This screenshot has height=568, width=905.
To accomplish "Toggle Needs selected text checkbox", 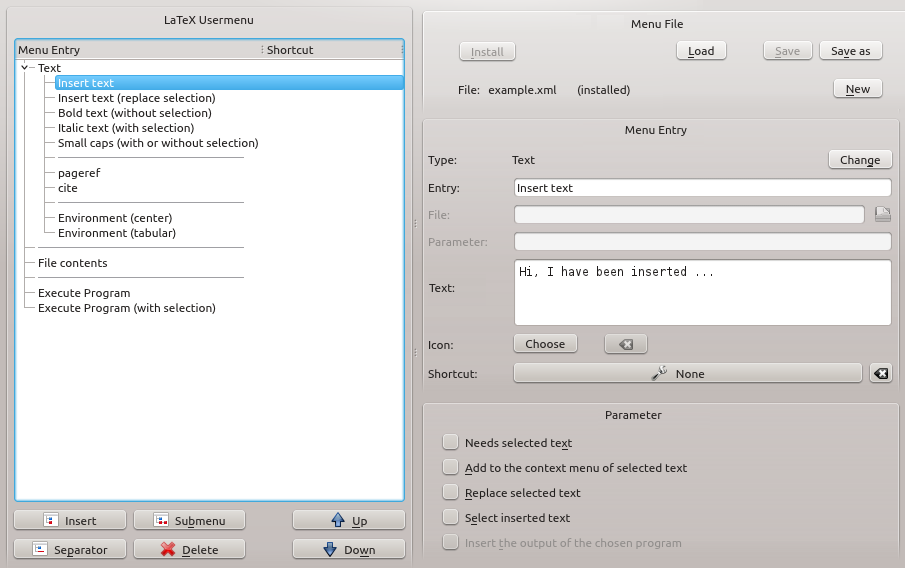I will coord(450,442).
